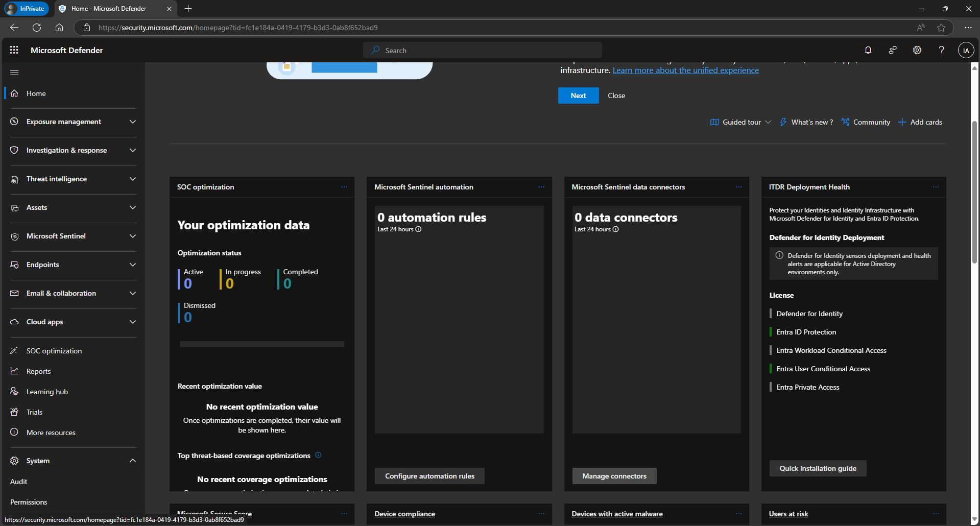Go to browser home page icon
Screen dimensions: 980x526
[x=59, y=28]
